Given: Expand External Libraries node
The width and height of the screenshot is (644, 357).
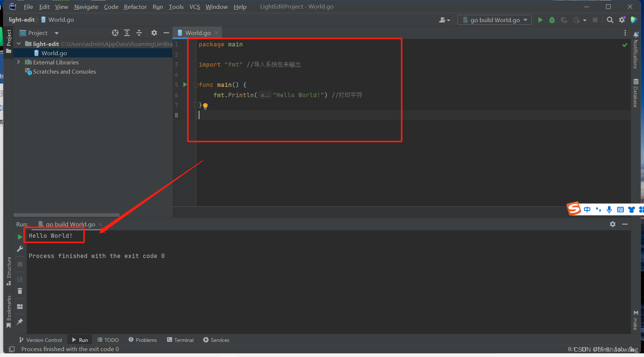Looking at the screenshot, I should [19, 62].
